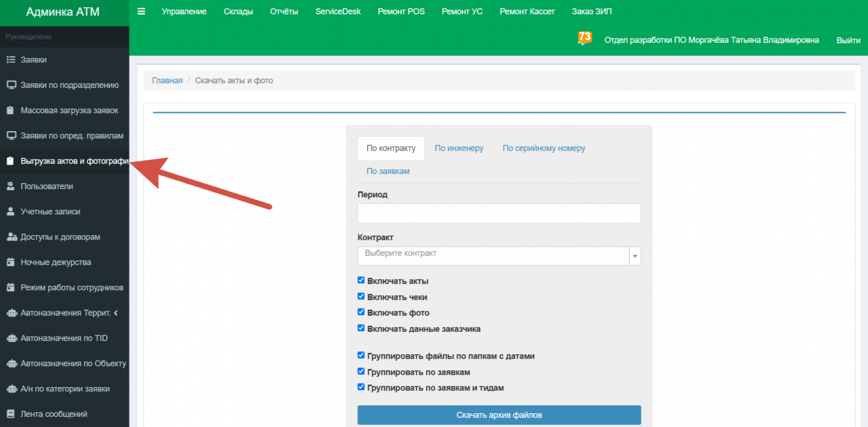Click the lock-user icon beside Доступы к договорам
868x427 pixels.
[x=11, y=237]
